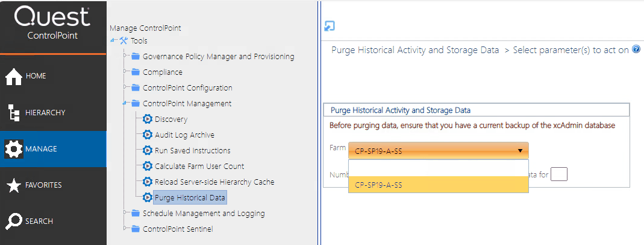Screen dimensions: 644x245
Task: Select CP-SP19-A-SS from dropdown list
Action: click(438, 185)
